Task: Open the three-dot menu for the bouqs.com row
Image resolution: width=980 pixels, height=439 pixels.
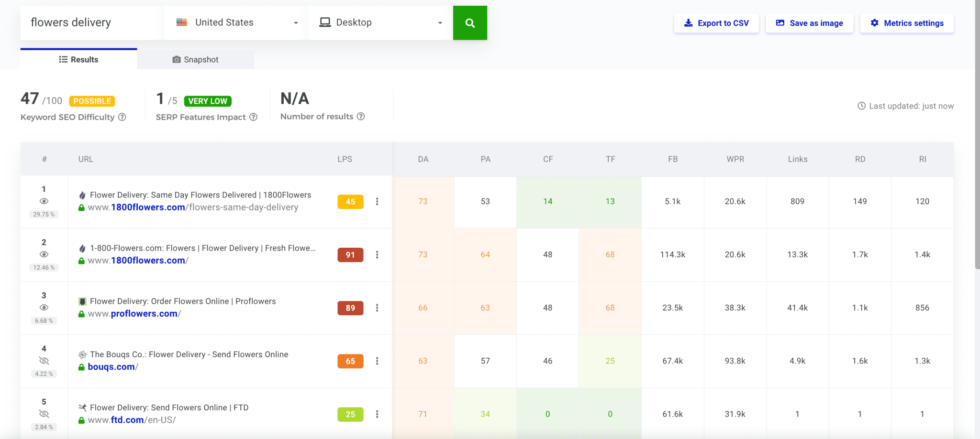Action: [377, 361]
